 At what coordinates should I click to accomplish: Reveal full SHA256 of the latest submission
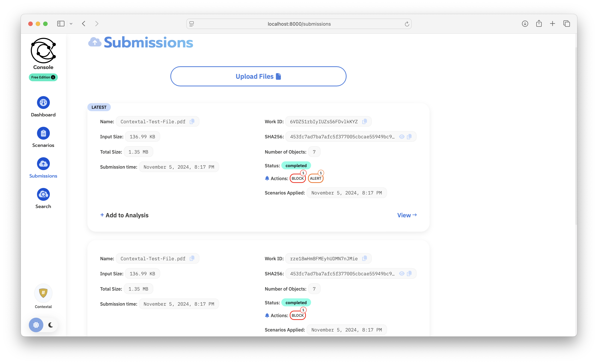tap(402, 137)
